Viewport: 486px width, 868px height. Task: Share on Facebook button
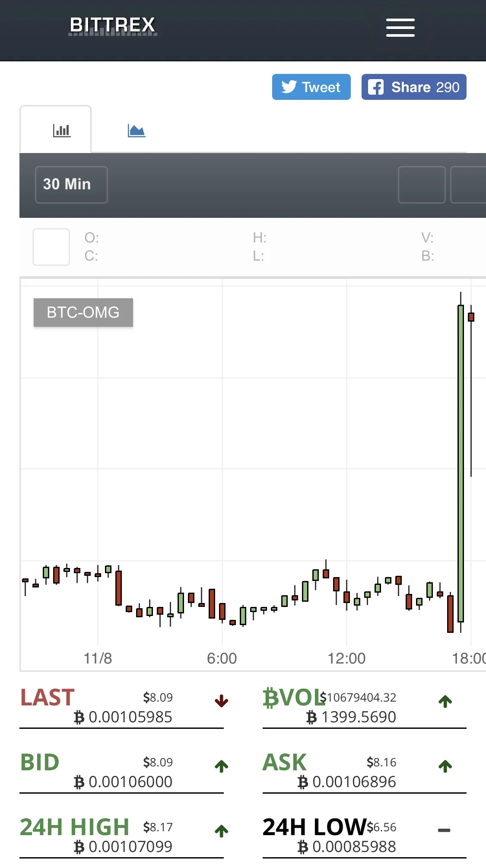click(413, 87)
